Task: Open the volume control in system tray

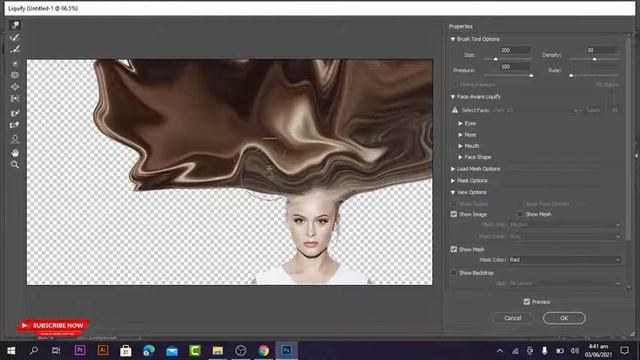Action: pos(575,351)
